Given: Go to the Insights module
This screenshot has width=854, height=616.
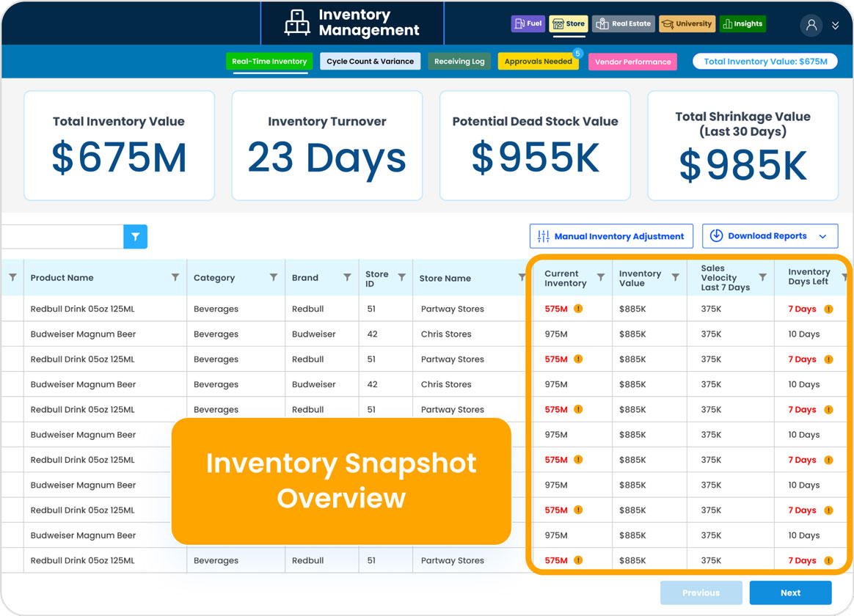Looking at the screenshot, I should [x=742, y=23].
